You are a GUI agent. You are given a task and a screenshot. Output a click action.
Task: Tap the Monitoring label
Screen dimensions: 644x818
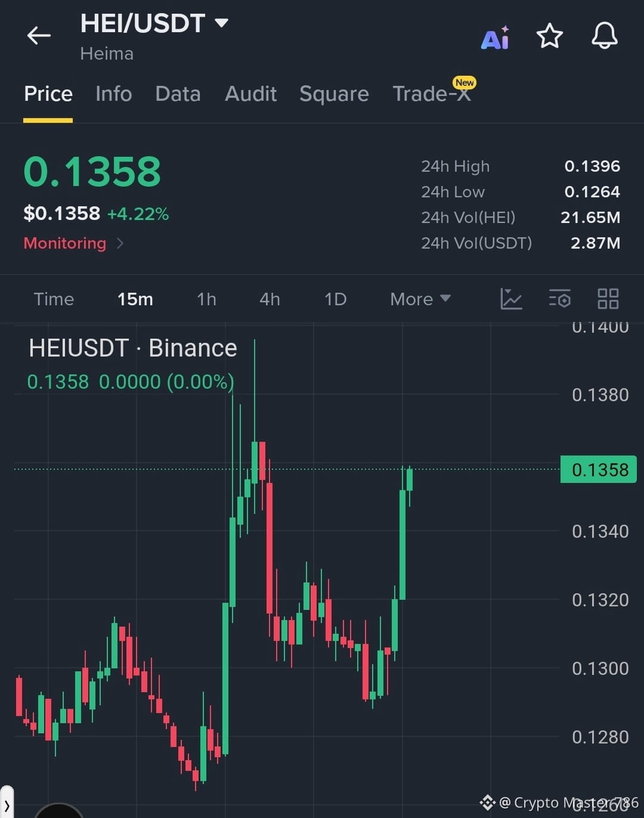[65, 243]
